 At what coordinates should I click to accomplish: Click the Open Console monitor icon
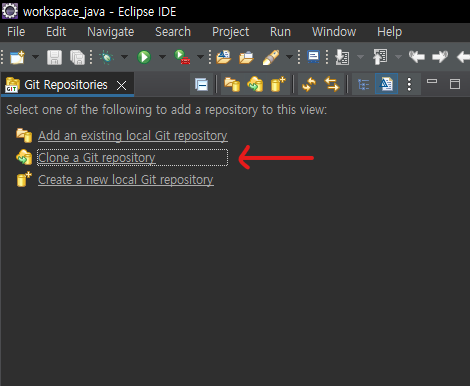313,57
